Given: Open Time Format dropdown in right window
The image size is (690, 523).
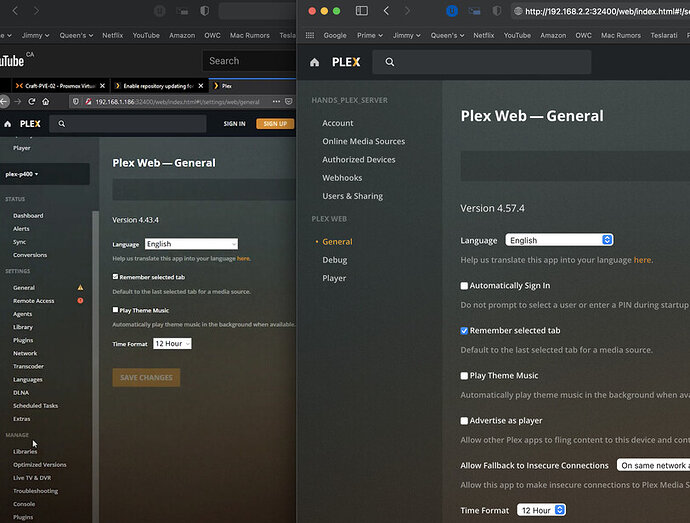Looking at the screenshot, I should tap(541, 510).
